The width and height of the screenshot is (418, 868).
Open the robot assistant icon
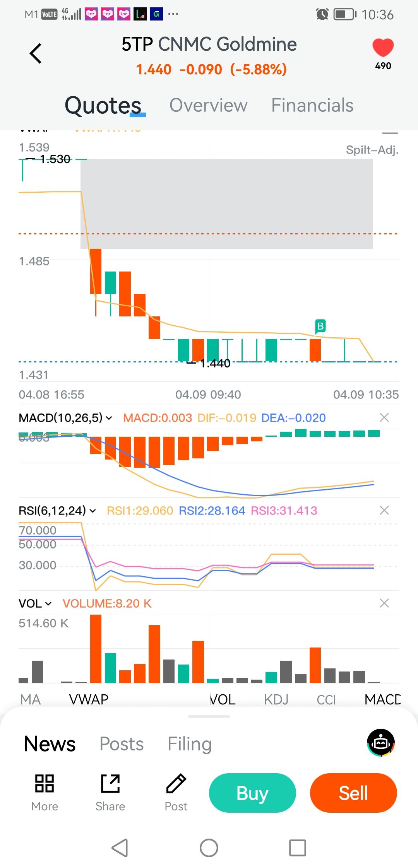[x=381, y=743]
